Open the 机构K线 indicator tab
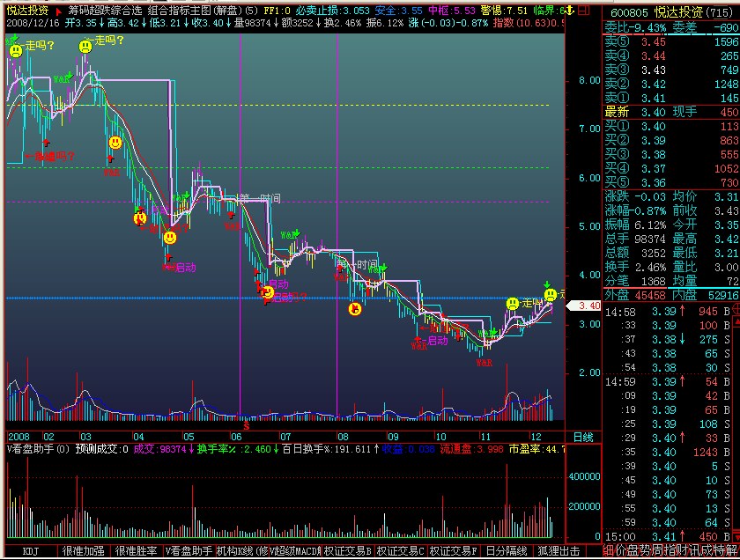Image resolution: width=740 pixels, height=560 pixels. pos(241,551)
